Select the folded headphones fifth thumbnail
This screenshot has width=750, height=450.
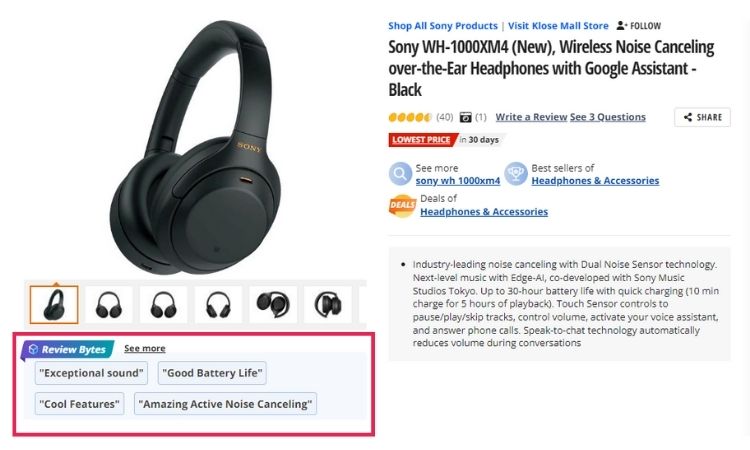coord(273,305)
